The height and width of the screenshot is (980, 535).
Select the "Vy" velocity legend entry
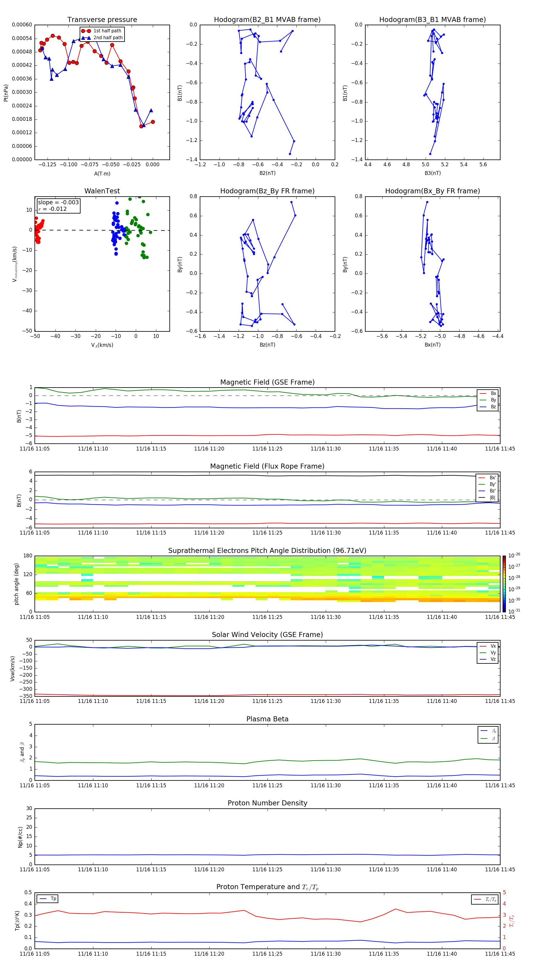coord(488,653)
